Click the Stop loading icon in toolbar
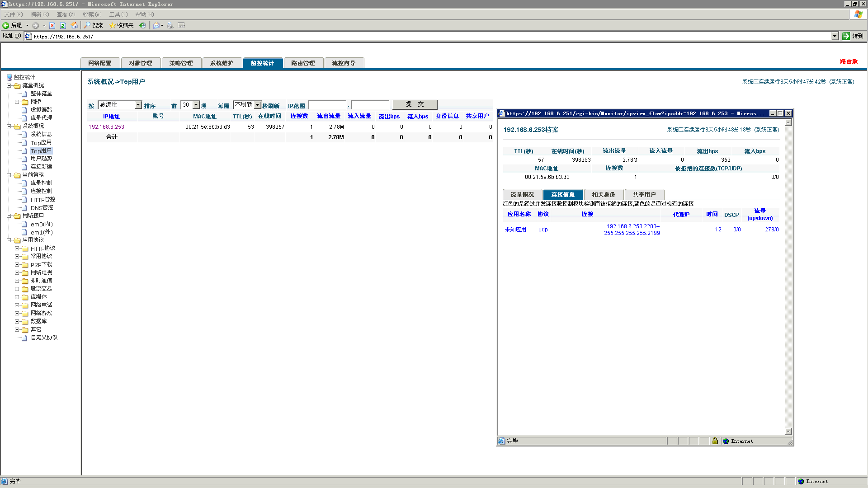 click(x=52, y=25)
